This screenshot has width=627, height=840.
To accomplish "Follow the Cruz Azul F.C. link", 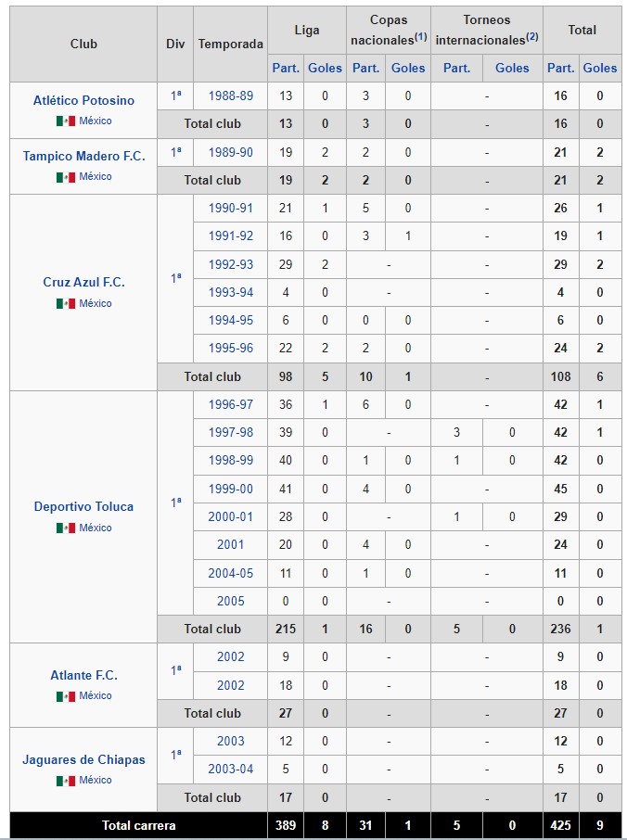I will coord(83,283).
